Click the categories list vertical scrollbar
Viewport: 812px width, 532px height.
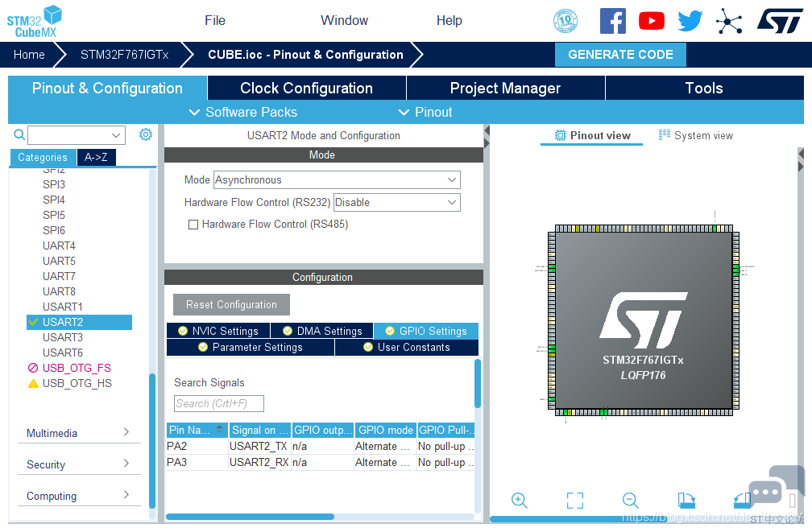(x=152, y=440)
